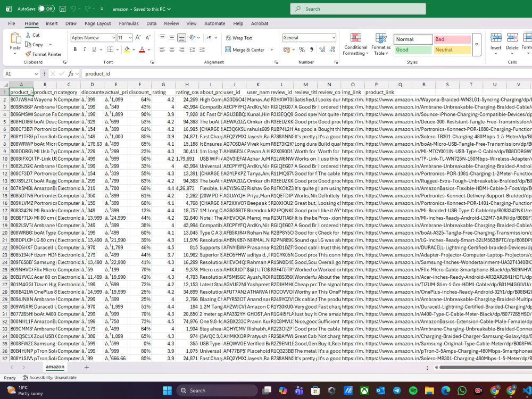
Task: Open the Font Color dropdown arrow
Action: coord(149,50)
